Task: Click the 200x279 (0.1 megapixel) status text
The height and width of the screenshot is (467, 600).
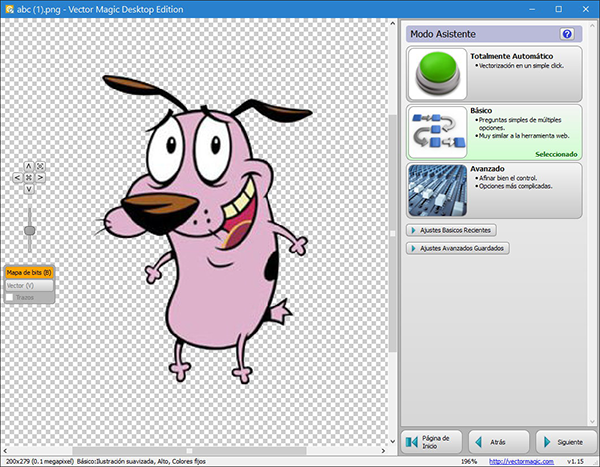Action: coord(40,461)
